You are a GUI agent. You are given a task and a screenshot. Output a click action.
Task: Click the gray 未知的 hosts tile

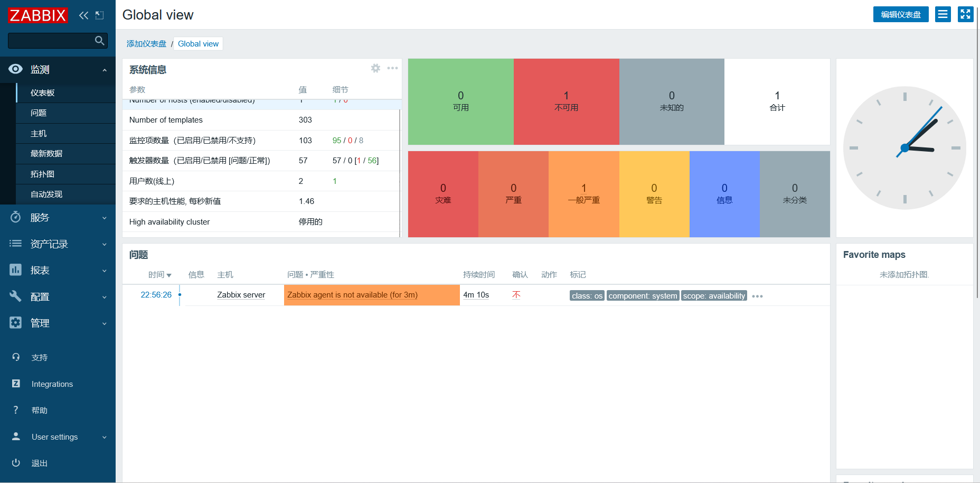[x=672, y=101]
